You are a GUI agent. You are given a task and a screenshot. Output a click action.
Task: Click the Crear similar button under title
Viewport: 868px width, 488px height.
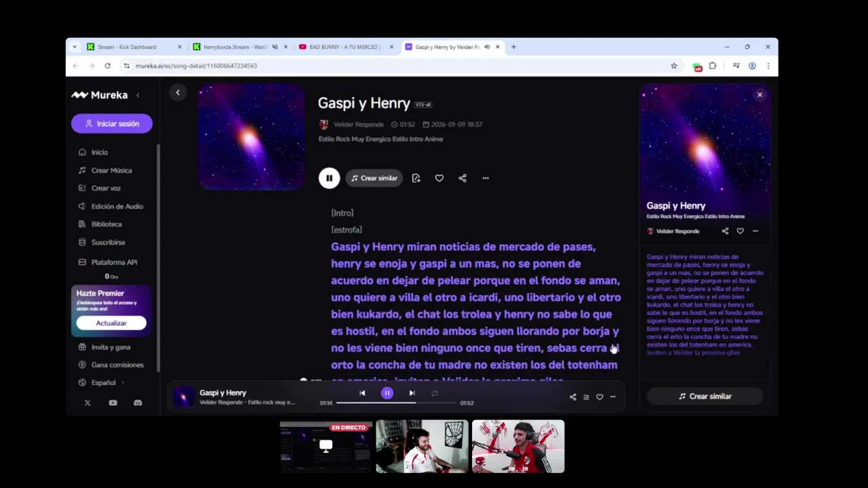pos(374,178)
